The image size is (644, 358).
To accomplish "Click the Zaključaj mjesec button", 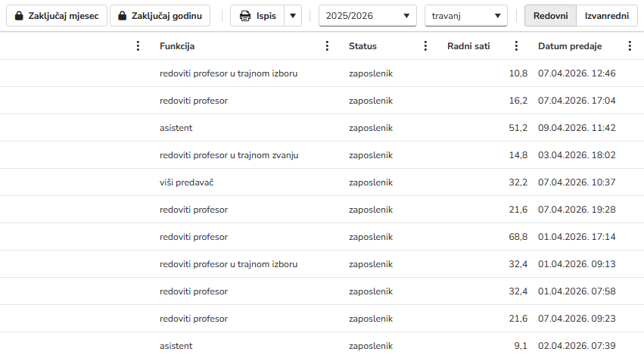I will [57, 16].
